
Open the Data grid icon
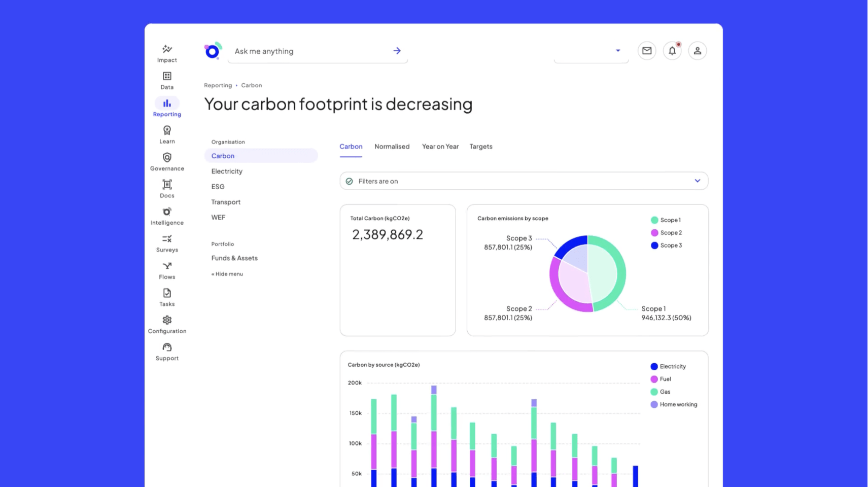[167, 76]
